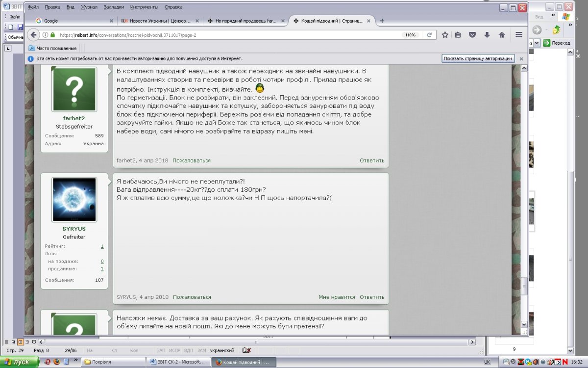Click the UK language indicator in tray

[x=487, y=362]
